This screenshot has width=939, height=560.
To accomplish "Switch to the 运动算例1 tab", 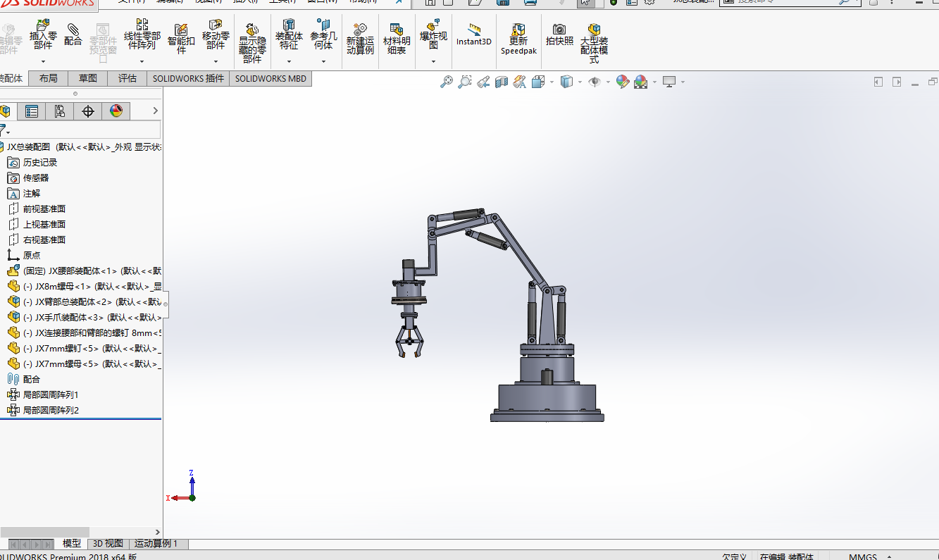I will 156,544.
